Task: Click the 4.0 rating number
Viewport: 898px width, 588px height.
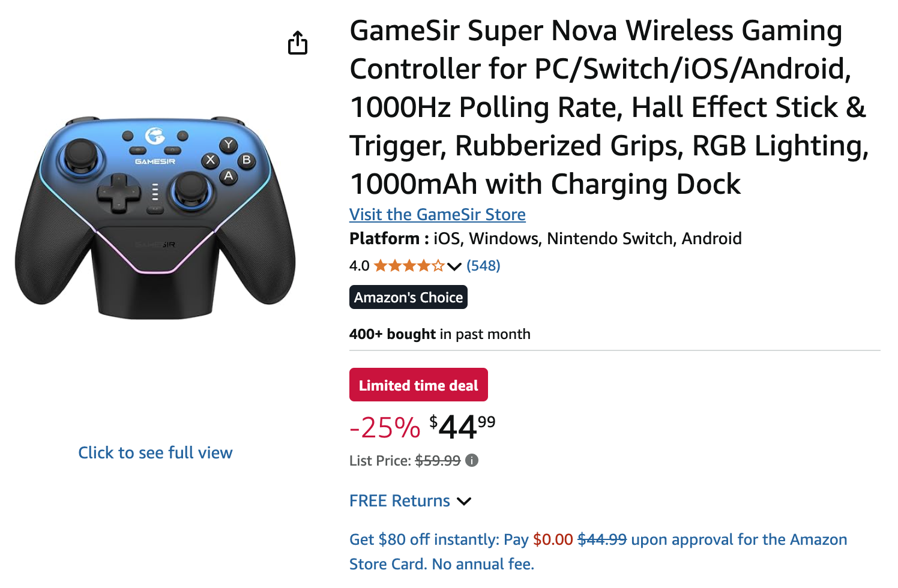Action: [x=360, y=266]
